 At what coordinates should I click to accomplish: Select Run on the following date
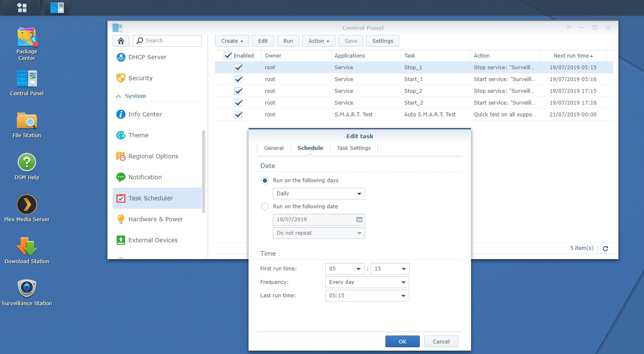(265, 207)
